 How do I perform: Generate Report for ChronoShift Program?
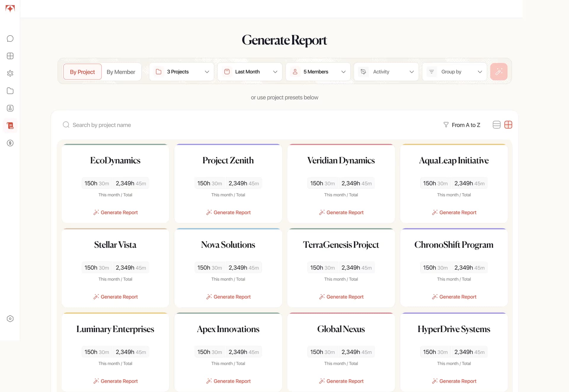(x=454, y=297)
